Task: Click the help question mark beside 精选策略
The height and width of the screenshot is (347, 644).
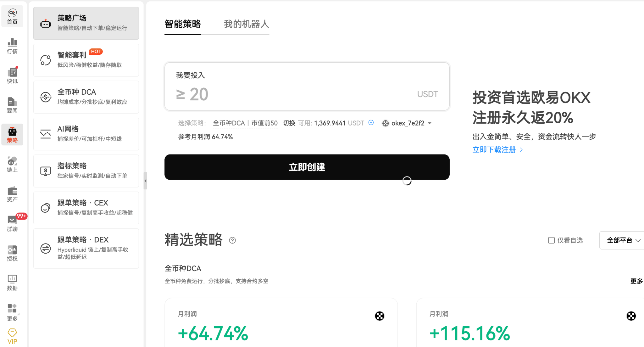Action: [x=232, y=240]
